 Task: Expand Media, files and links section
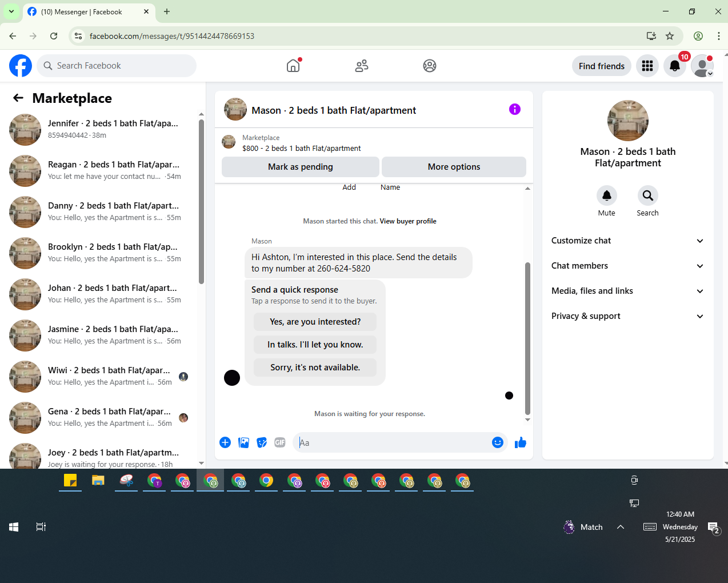coord(627,291)
